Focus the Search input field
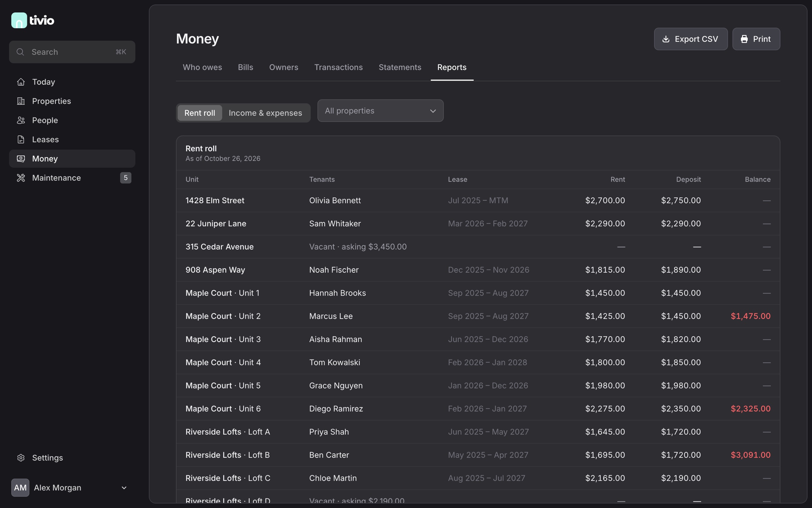Image resolution: width=812 pixels, height=508 pixels. click(72, 52)
